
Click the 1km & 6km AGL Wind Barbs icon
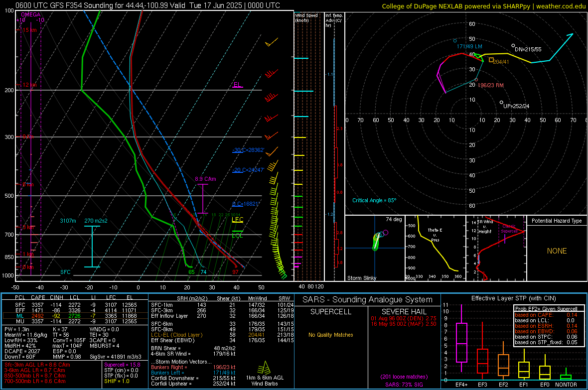tap(265, 368)
